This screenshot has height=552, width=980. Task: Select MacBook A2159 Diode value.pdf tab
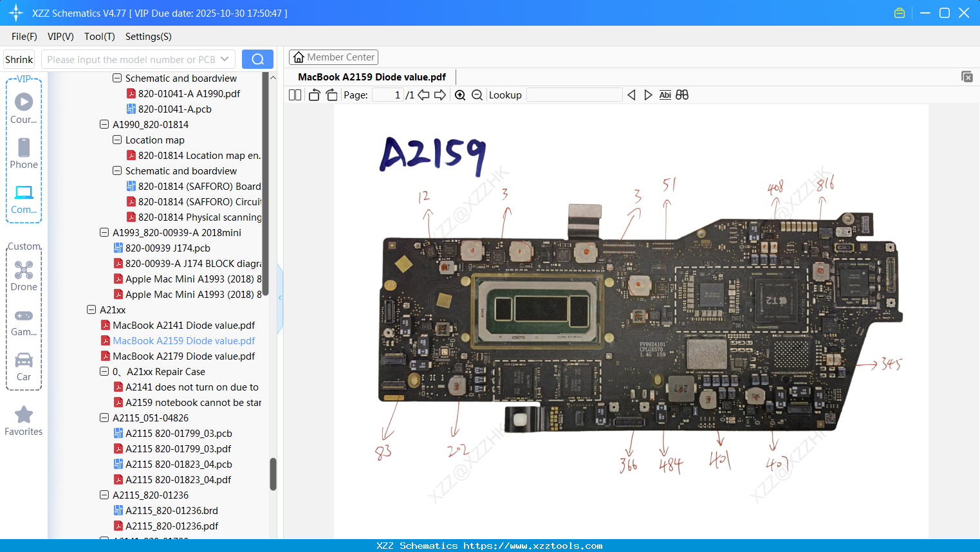372,77
